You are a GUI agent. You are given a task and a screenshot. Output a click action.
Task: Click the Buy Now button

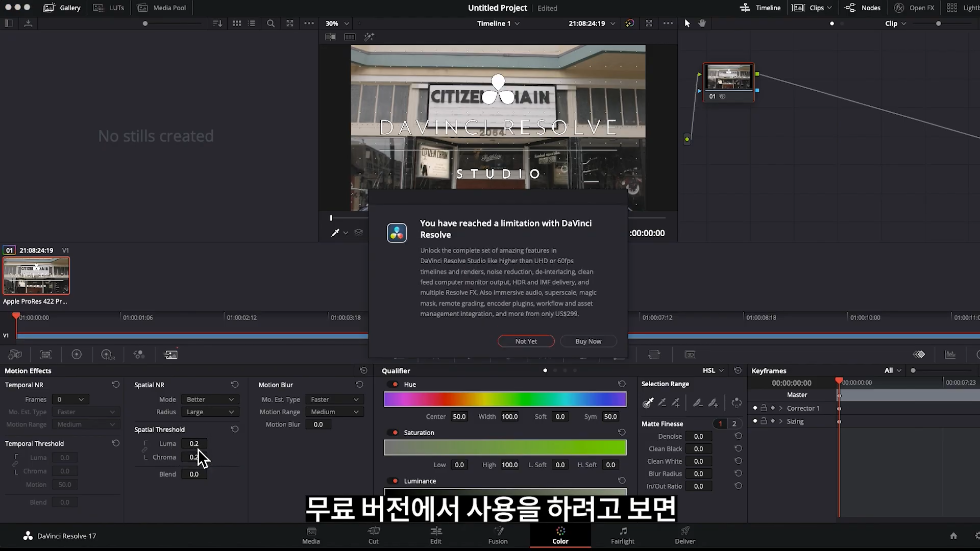(x=588, y=341)
